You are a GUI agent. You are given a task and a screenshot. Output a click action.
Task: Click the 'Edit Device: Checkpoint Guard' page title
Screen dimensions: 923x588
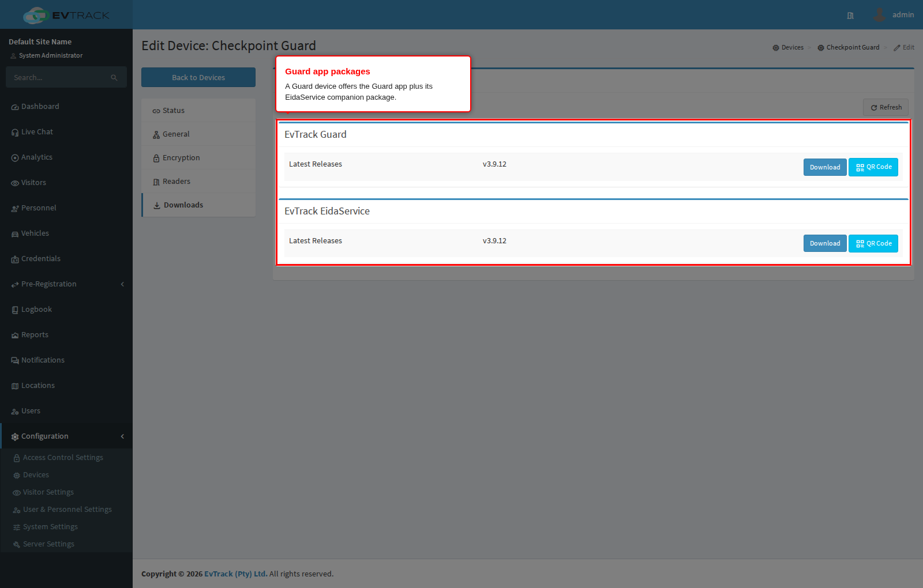[x=229, y=46]
